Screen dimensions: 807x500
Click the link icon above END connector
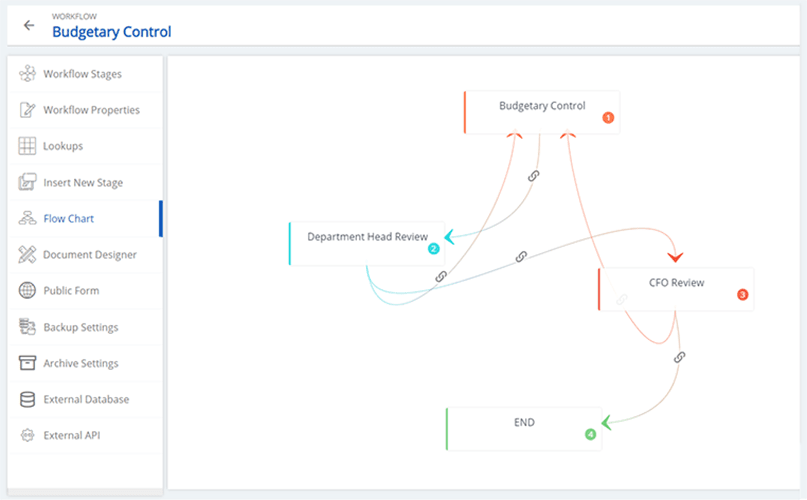coord(680,357)
